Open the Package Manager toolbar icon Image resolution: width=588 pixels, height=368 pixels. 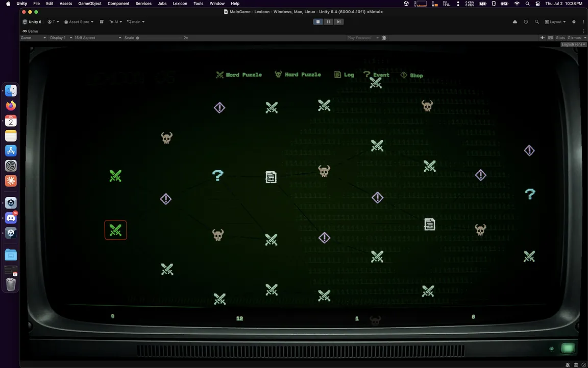[x=102, y=22]
